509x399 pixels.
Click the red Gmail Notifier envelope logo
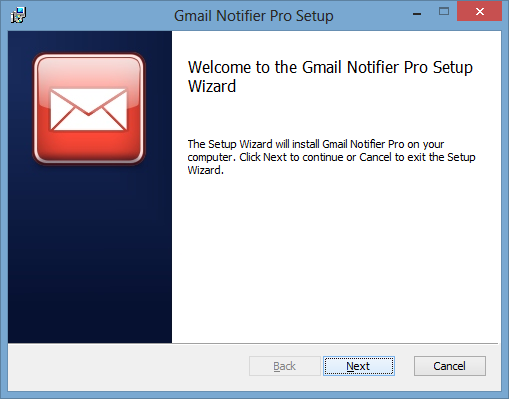[x=89, y=109]
